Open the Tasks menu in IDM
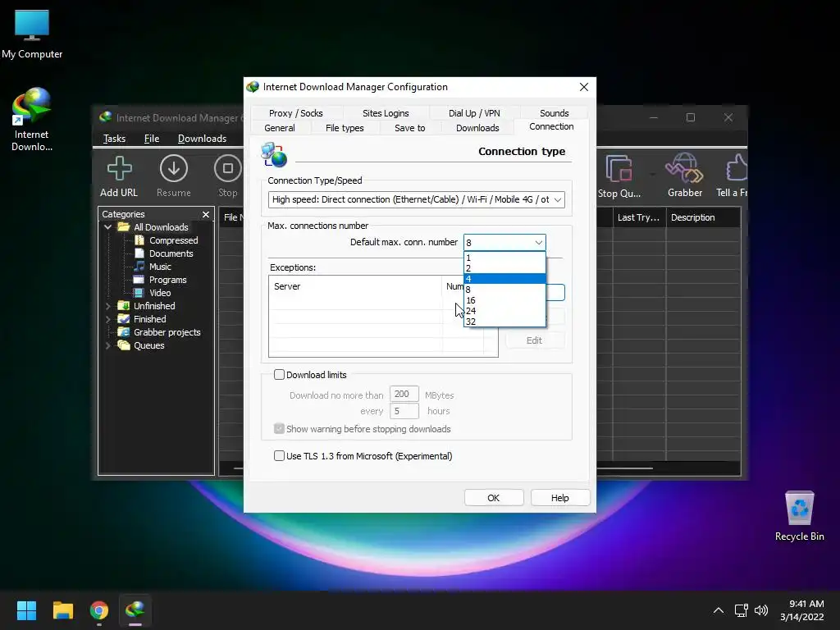This screenshot has height=630, width=840. (x=114, y=139)
